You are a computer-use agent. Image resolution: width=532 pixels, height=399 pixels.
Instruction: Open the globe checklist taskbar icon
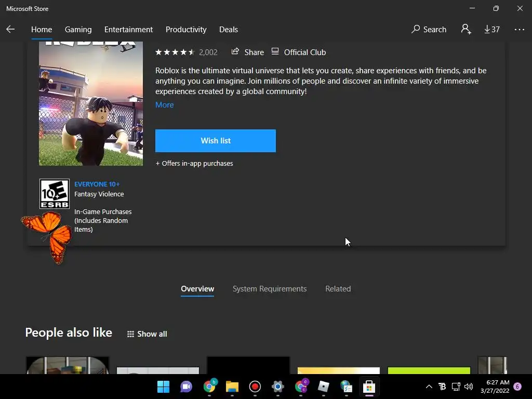point(346,387)
